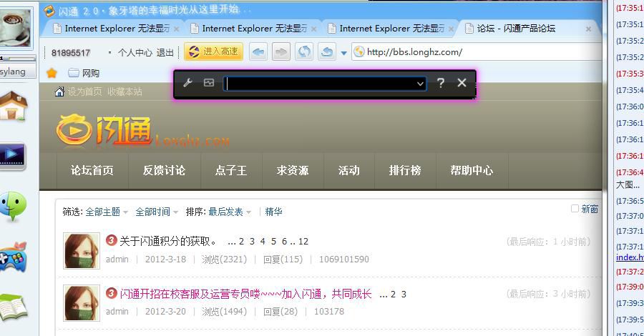The width and height of the screenshot is (644, 336).
Task: Click the coffee cup avatar in sidebar
Action: 16,28
